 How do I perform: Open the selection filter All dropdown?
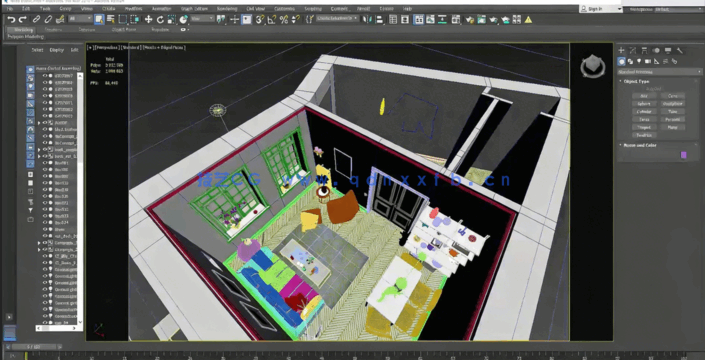point(80,19)
